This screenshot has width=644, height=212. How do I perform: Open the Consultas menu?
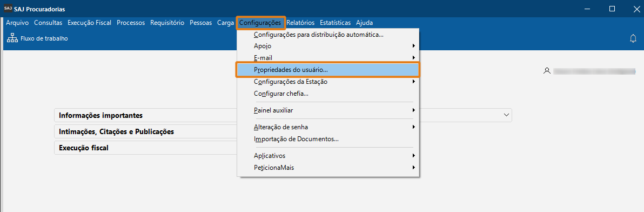pyautogui.click(x=48, y=23)
